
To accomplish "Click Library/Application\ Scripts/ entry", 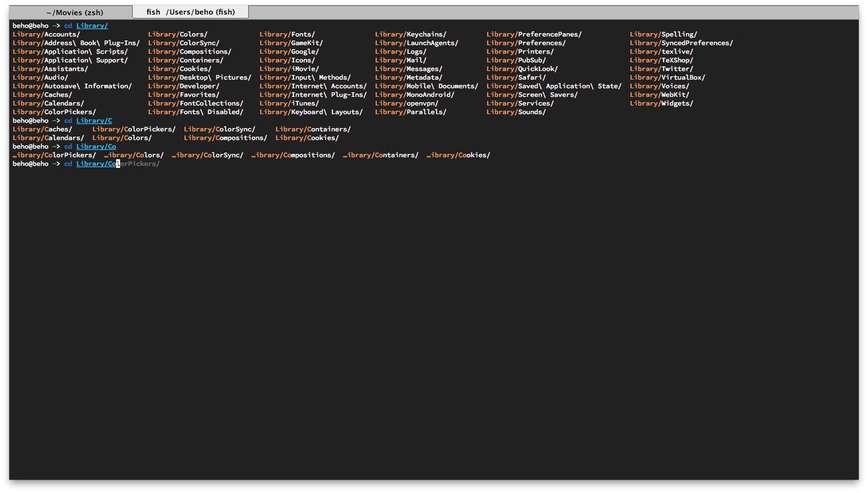I will 70,52.
